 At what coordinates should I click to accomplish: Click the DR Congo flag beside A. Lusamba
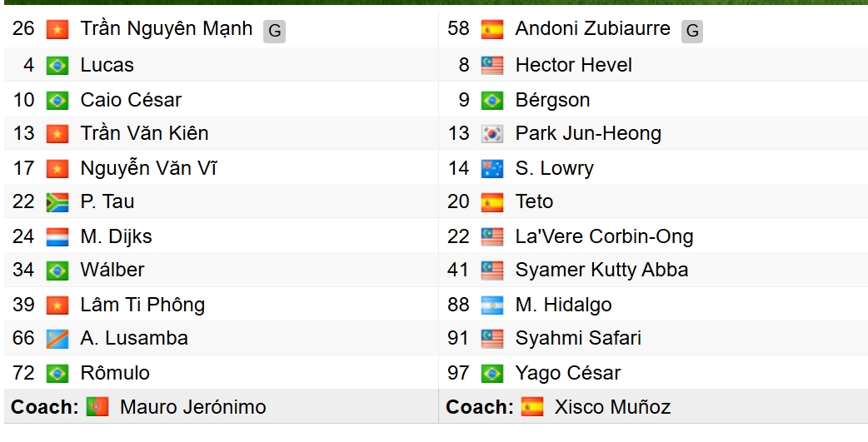pos(57,340)
